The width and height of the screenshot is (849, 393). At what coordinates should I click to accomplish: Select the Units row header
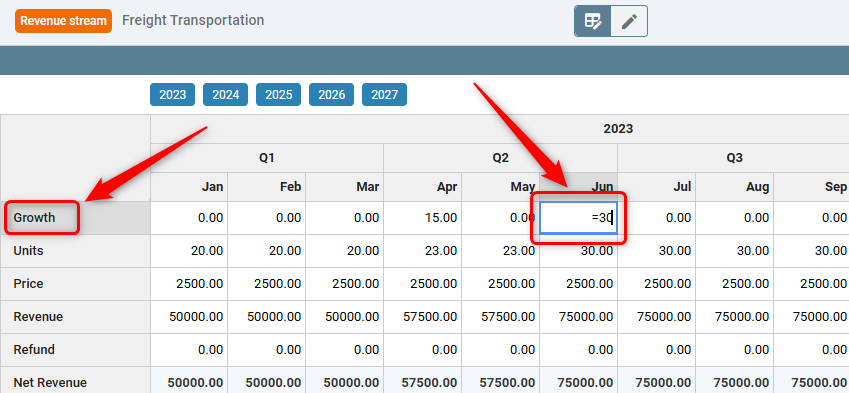coord(75,251)
